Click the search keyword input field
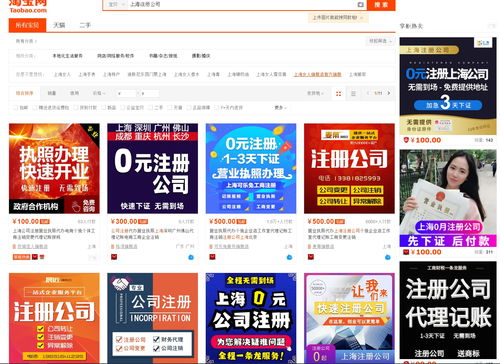Screen dimensions: 500x364 tap(242, 5)
